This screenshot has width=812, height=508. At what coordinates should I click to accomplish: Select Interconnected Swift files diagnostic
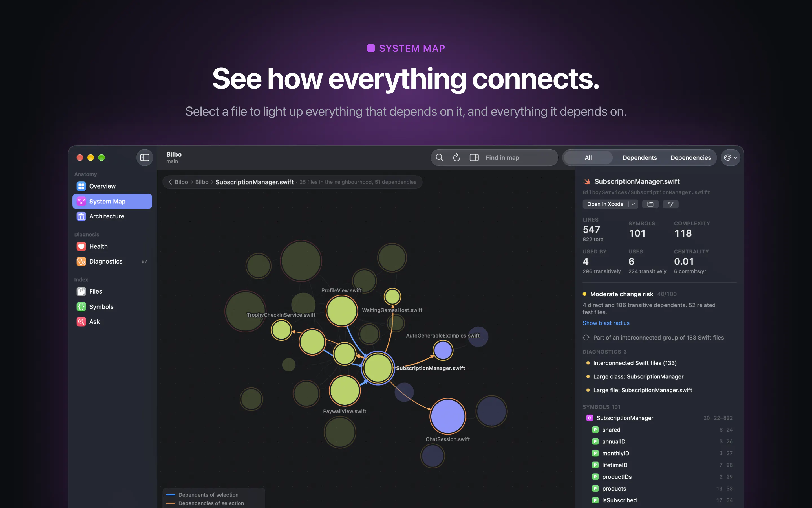pos(635,363)
